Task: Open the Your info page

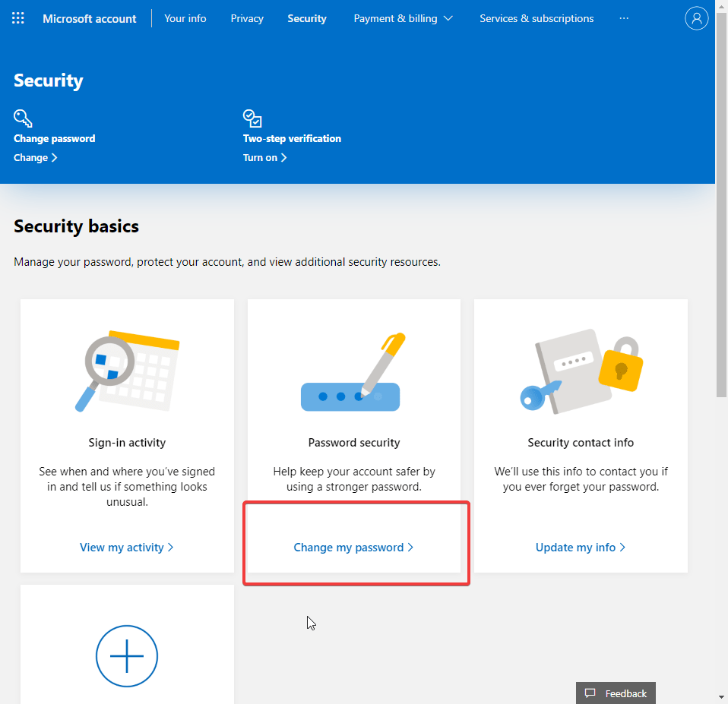Action: pos(185,18)
